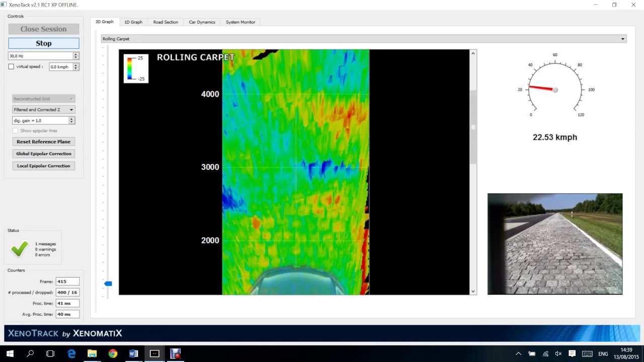Click the Frame counter value 415
The height and width of the screenshot is (362, 644).
point(67,282)
